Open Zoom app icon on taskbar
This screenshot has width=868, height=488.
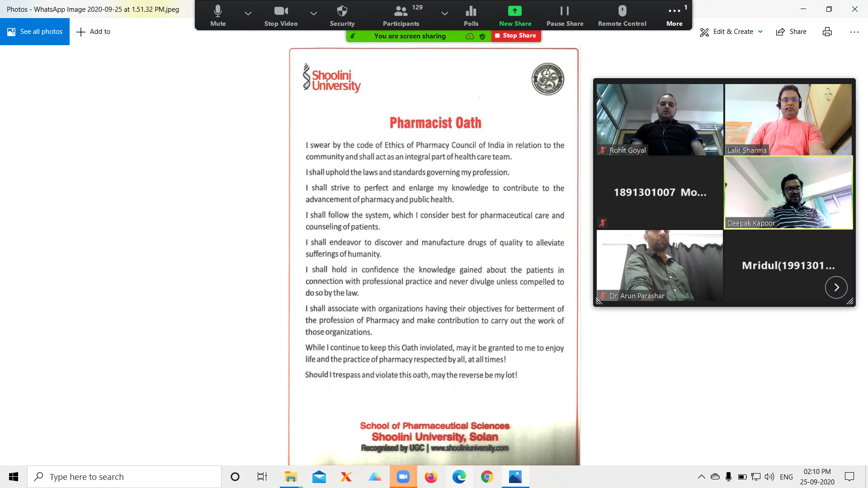coord(403,477)
